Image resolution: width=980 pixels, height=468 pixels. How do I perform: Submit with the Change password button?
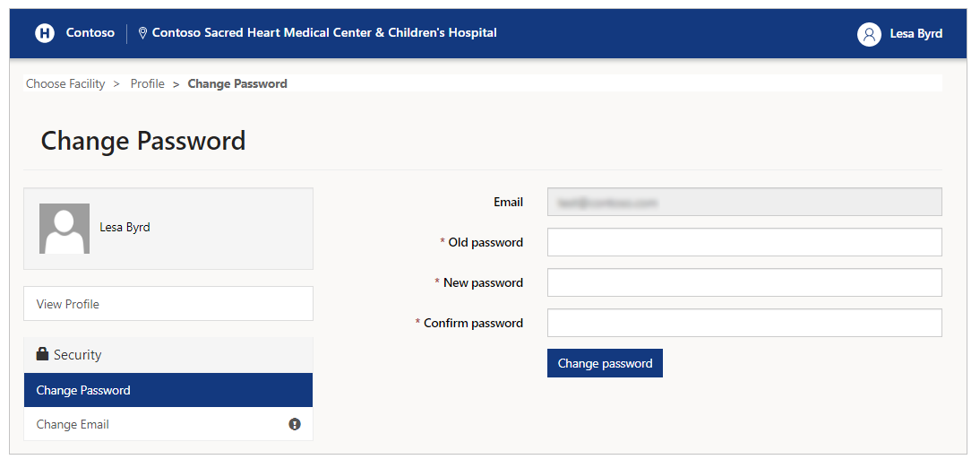(605, 363)
